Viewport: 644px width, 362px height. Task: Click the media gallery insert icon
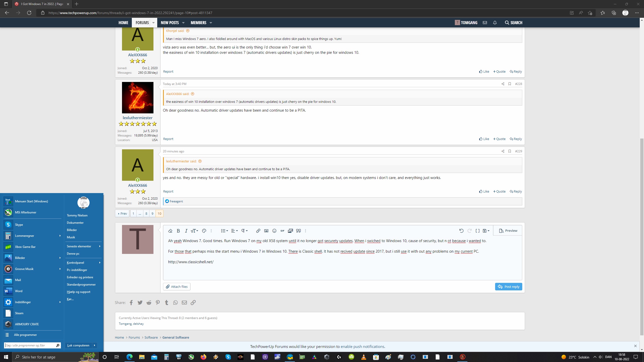pyautogui.click(x=290, y=231)
